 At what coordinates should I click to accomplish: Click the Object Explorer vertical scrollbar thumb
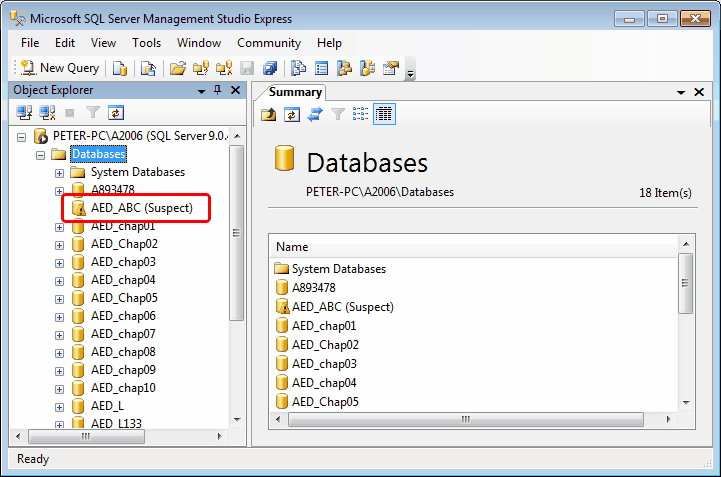236,233
